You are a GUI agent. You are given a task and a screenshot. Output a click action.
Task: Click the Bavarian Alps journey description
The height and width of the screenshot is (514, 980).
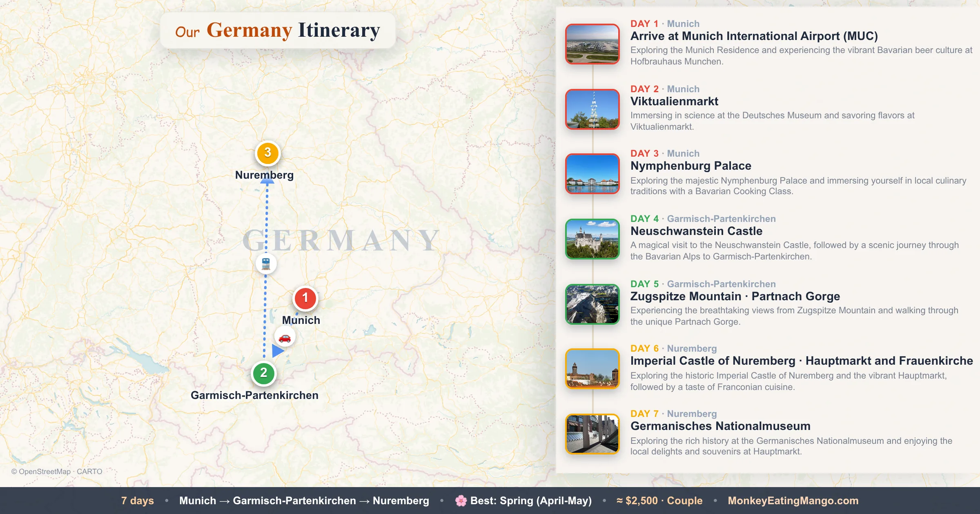point(795,250)
